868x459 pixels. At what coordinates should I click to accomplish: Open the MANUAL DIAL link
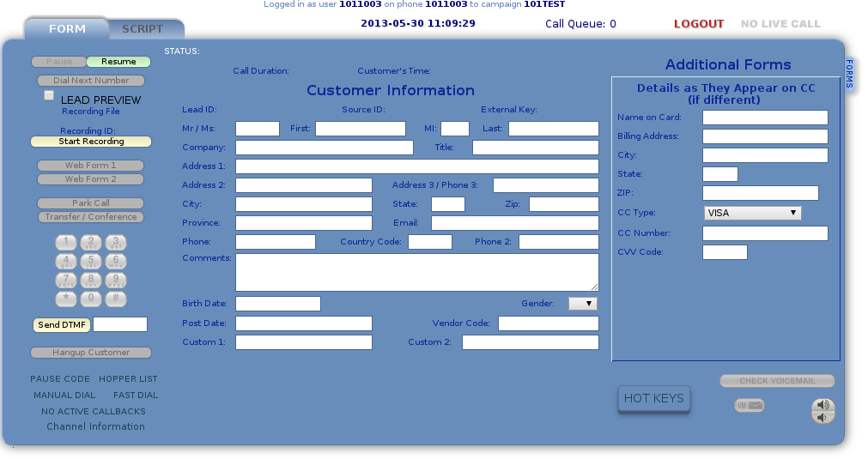point(64,396)
